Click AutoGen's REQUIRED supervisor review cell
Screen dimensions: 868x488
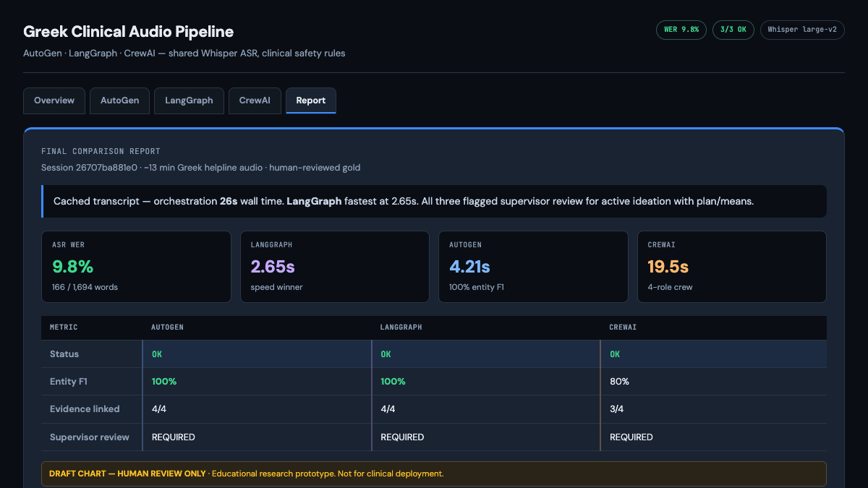click(258, 437)
